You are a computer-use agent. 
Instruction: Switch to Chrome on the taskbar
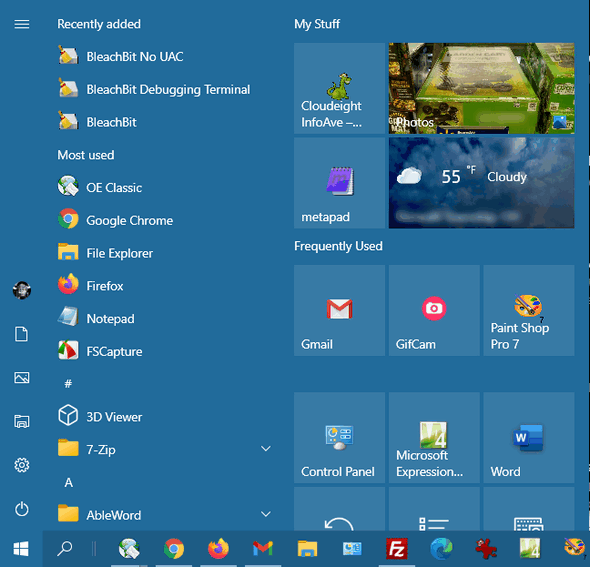pyautogui.click(x=174, y=549)
